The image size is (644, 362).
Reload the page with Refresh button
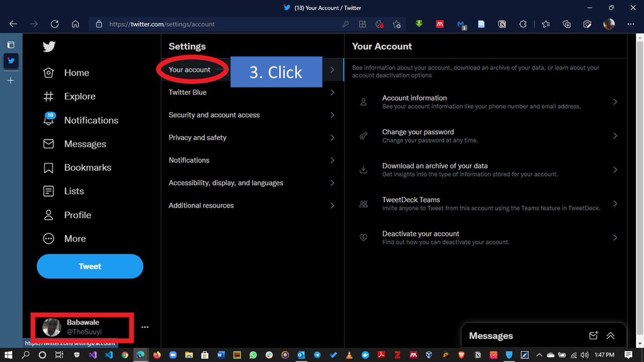pyautogui.click(x=54, y=24)
